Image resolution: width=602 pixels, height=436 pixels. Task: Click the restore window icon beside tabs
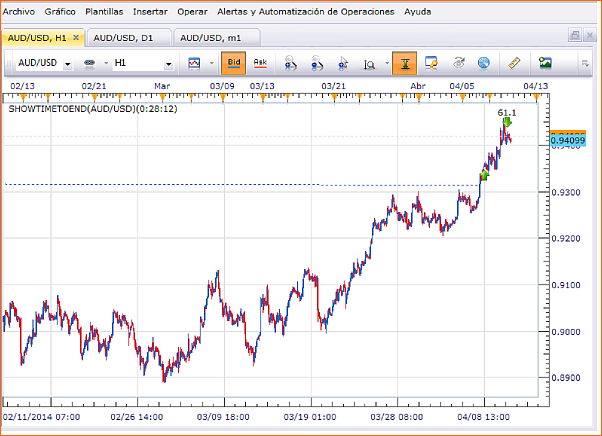(x=574, y=36)
